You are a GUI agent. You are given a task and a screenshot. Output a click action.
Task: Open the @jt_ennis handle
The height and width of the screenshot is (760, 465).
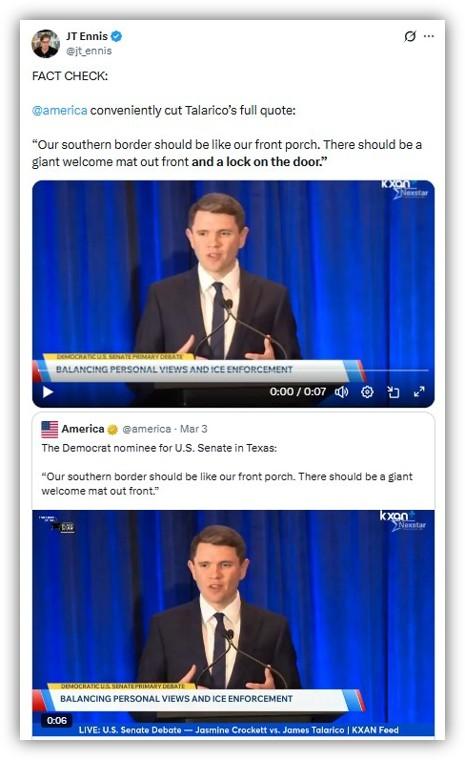coord(89,50)
